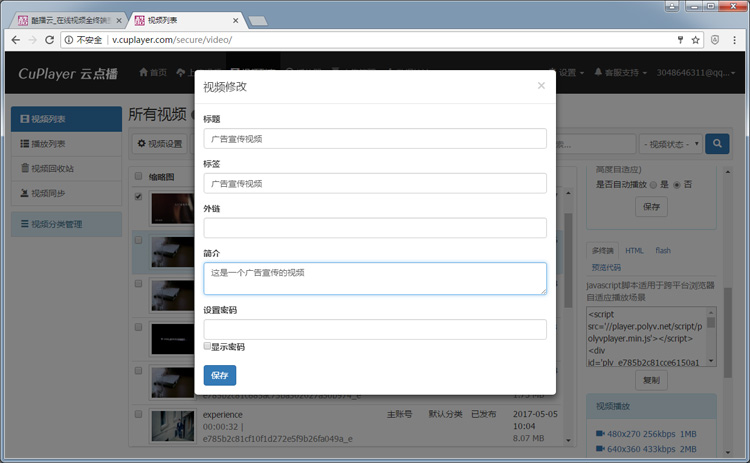This screenshot has height=463, width=750.
Task: Click the browser back arrow
Action: (x=14, y=40)
